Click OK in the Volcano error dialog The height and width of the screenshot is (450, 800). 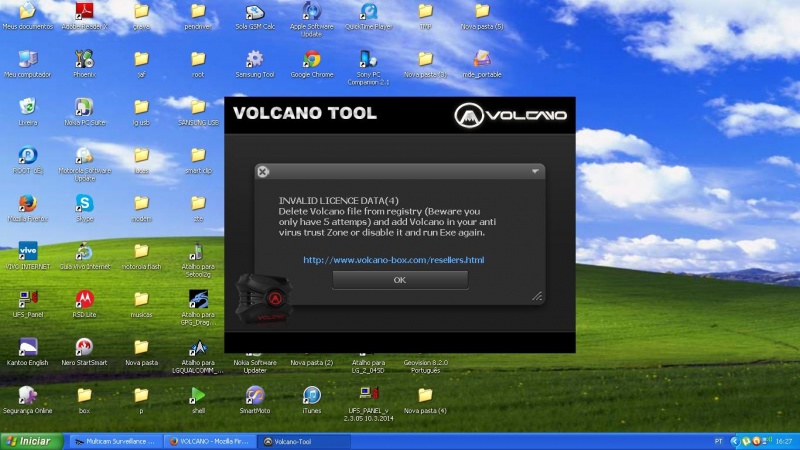point(400,280)
